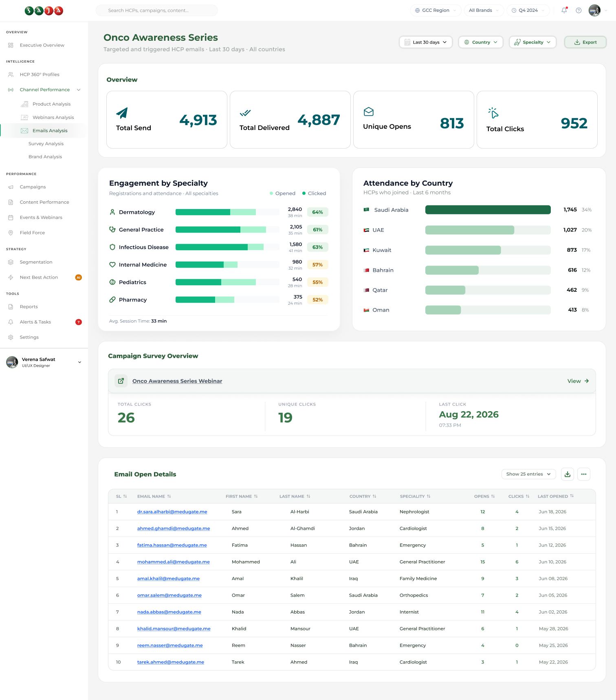
Task: Click the Total Clicks cursor icon
Action: tap(493, 113)
